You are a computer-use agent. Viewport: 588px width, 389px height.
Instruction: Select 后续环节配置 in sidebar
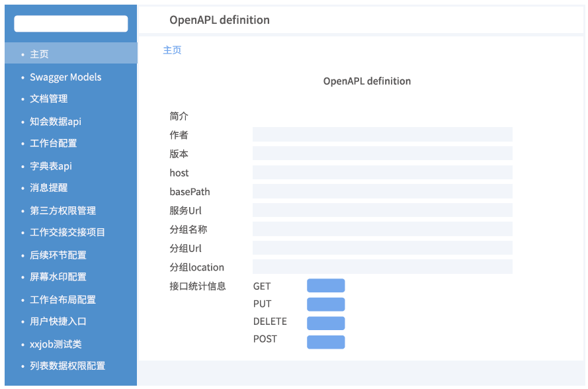58,255
